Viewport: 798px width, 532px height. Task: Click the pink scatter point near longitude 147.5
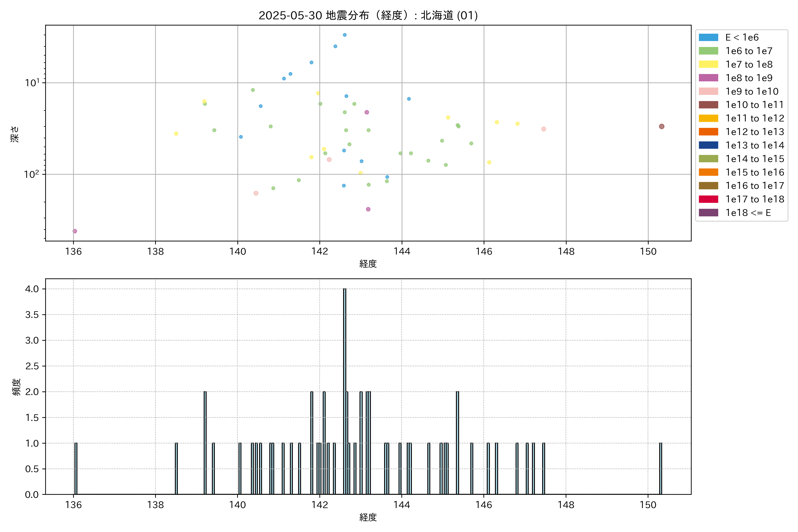544,129
